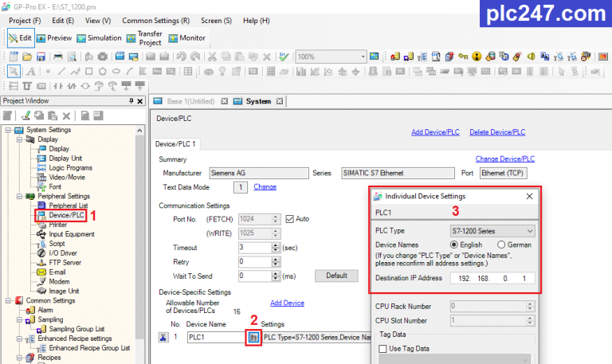Click the Simulation toolbar button
The image size is (612, 364).
click(99, 38)
